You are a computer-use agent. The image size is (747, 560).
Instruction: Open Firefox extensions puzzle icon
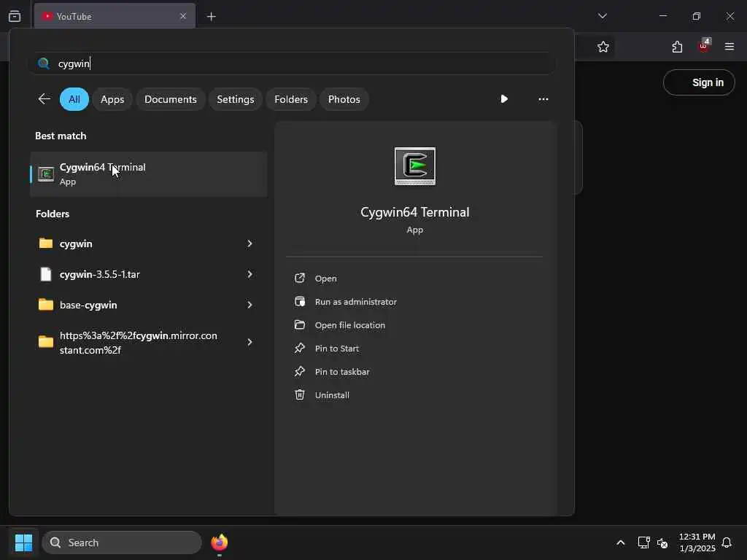[x=677, y=47]
